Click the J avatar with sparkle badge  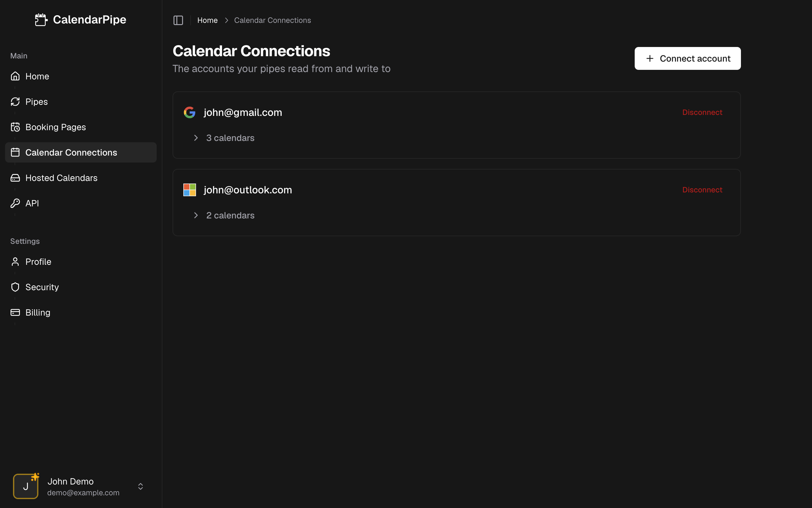[26, 486]
